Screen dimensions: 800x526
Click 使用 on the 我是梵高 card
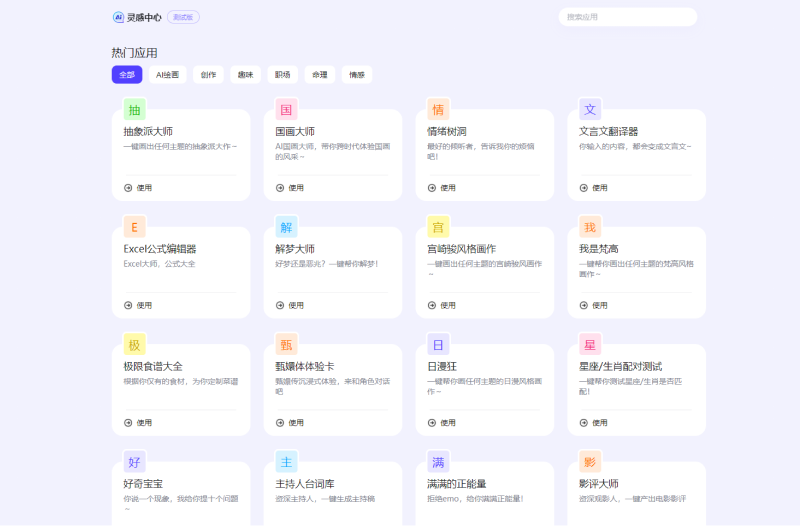[x=593, y=305]
